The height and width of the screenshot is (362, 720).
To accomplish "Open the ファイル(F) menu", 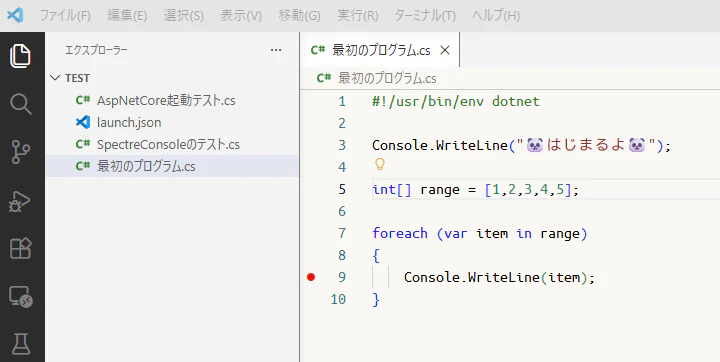I will point(65,16).
